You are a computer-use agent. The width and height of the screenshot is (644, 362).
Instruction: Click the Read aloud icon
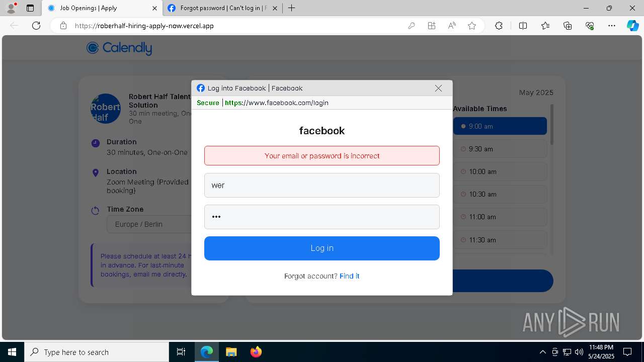(x=452, y=26)
